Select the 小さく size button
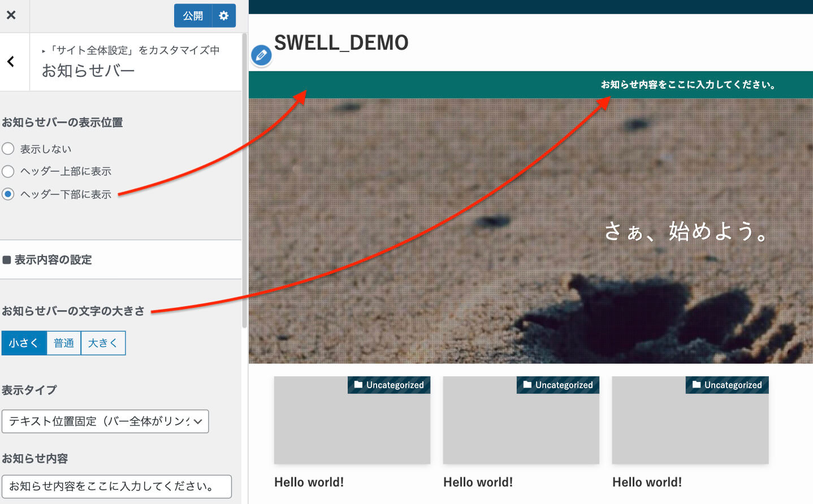Image resolution: width=813 pixels, height=504 pixels. click(x=24, y=342)
